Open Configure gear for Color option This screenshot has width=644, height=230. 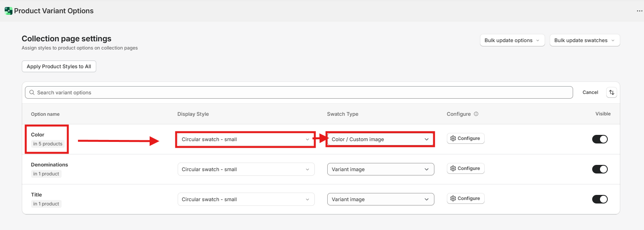pos(465,138)
